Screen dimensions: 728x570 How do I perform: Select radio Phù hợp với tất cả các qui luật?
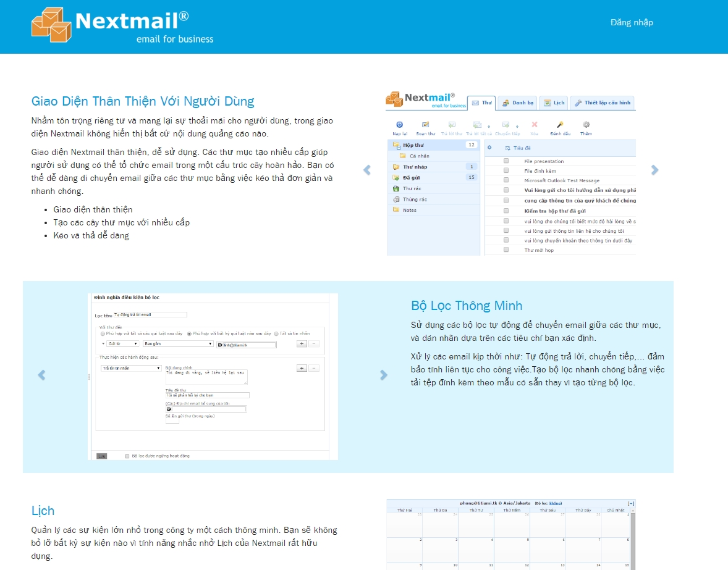point(103,333)
